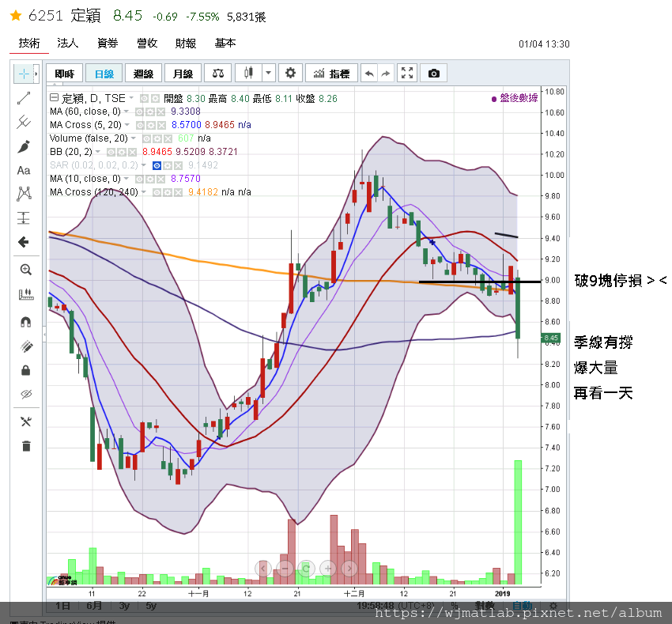Screen dimensions: 672x624
Task: Enable the magnet snap mode
Action: [x=26, y=322]
